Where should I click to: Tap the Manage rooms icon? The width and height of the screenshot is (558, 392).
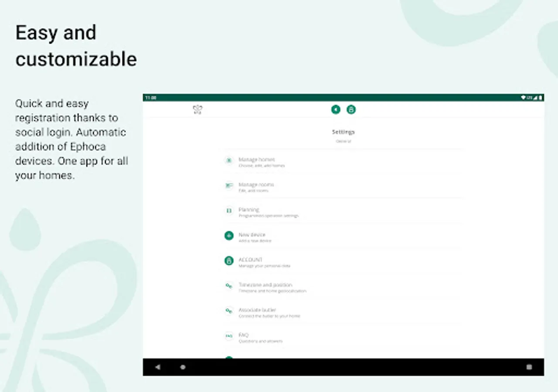(x=229, y=186)
